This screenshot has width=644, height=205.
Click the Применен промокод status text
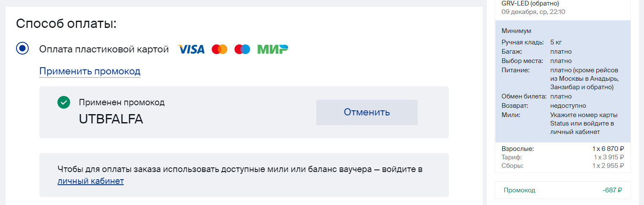point(122,102)
